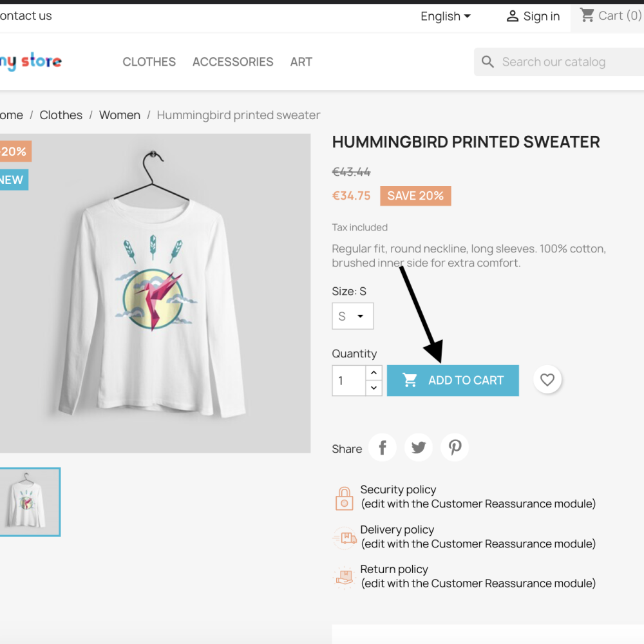Click the Security policy padlock icon
The width and height of the screenshot is (644, 644).
point(344,497)
